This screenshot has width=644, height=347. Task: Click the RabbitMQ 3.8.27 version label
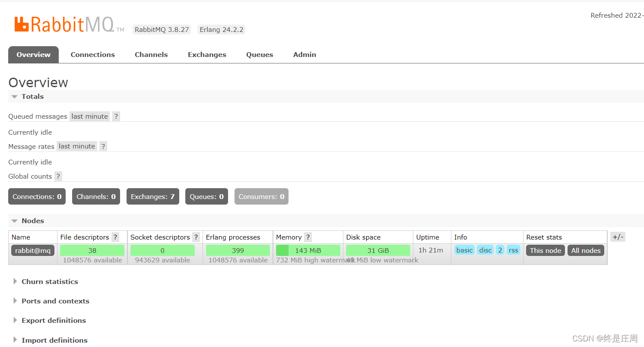point(162,30)
